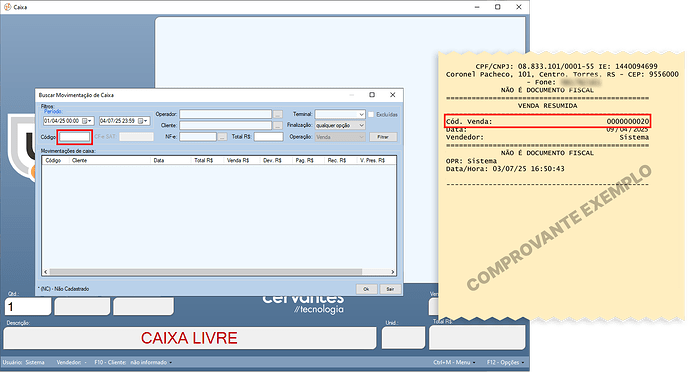Click the Caixa app icon in title bar
The width and height of the screenshot is (690, 372).
pos(7,7)
